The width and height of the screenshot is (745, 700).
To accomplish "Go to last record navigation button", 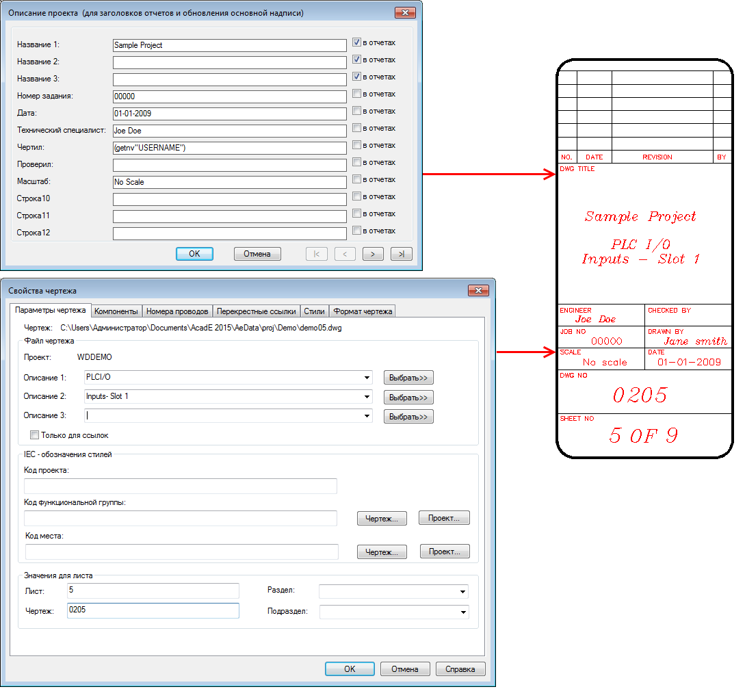I will (x=402, y=254).
